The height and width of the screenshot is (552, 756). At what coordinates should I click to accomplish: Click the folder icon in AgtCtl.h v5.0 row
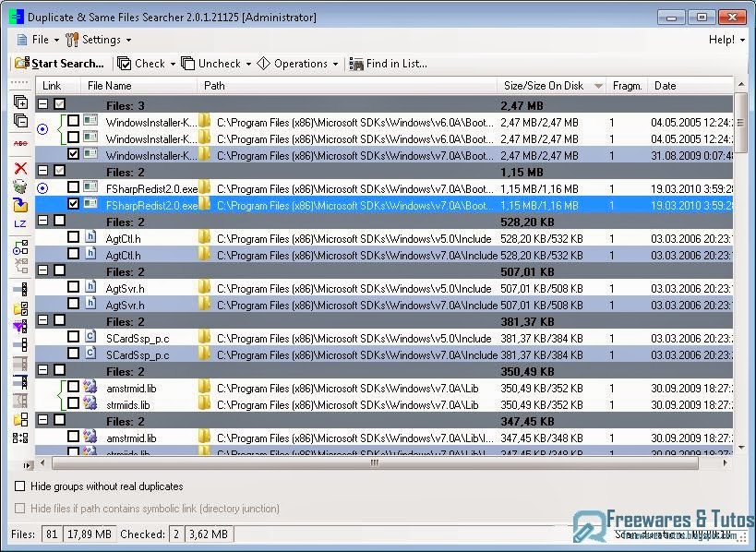(x=204, y=237)
